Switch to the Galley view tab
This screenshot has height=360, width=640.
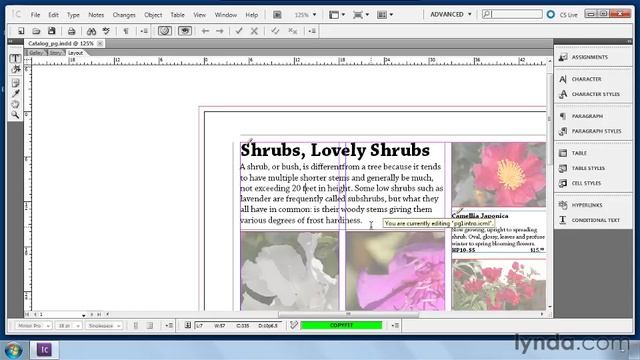coord(36,53)
